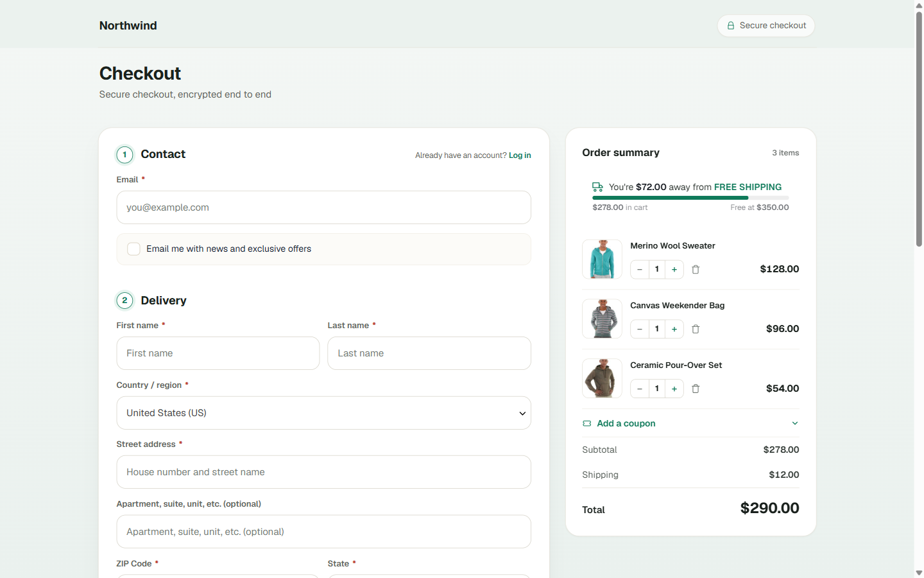Focus the First name field

218,353
